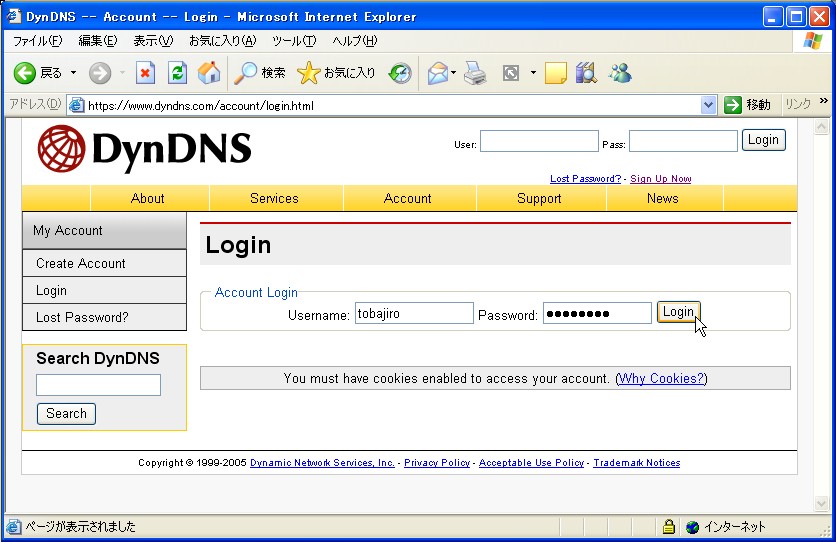Click the DynDNS globe logo
Screen dimensions: 836x542
(62, 149)
